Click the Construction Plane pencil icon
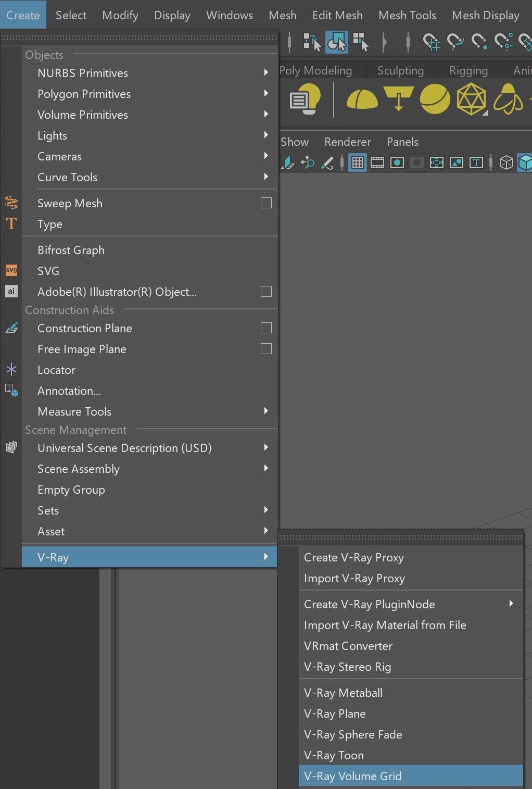532x789 pixels. tap(11, 328)
